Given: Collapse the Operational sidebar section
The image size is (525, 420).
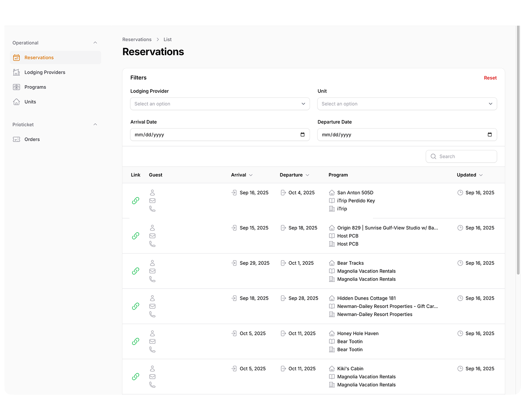Looking at the screenshot, I should 95,43.
